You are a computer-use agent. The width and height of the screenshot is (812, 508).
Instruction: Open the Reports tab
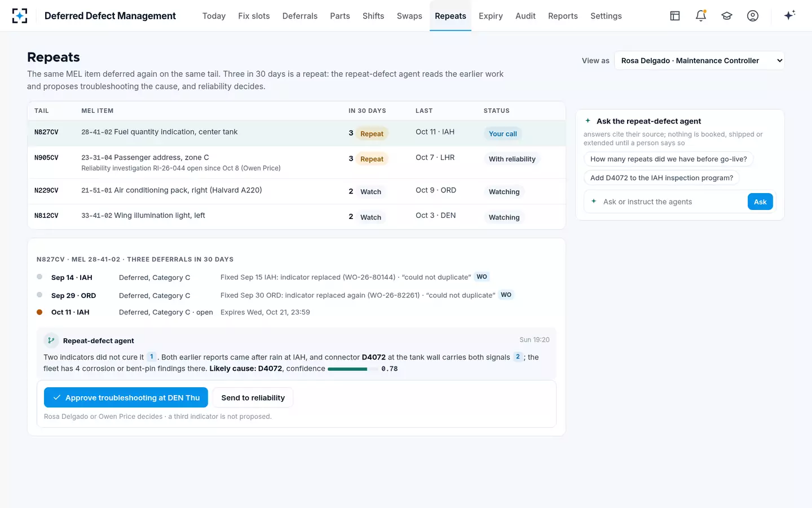[563, 16]
